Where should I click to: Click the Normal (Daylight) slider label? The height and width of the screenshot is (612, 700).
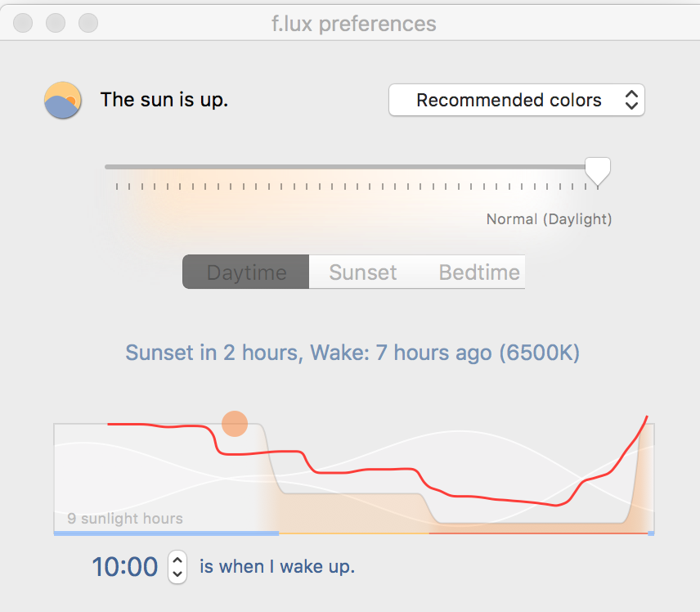[549, 219]
